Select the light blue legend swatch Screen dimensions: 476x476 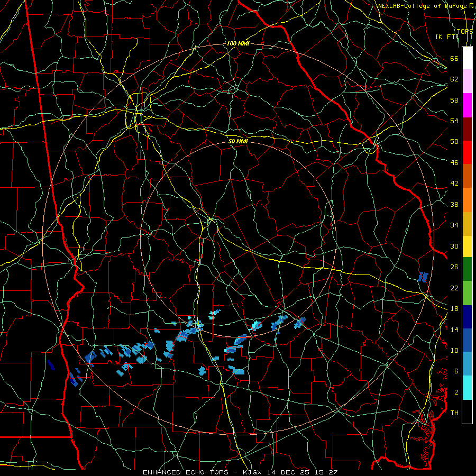[467, 364]
